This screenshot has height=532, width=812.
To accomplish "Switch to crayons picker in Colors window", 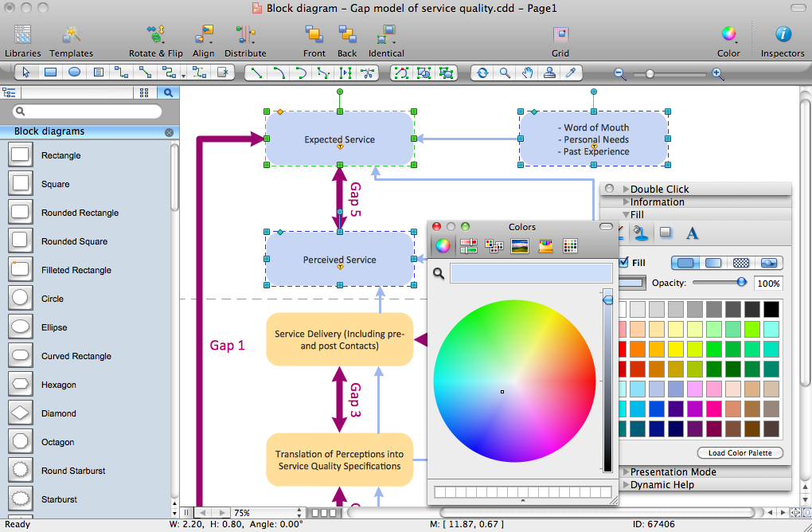I will (x=546, y=245).
